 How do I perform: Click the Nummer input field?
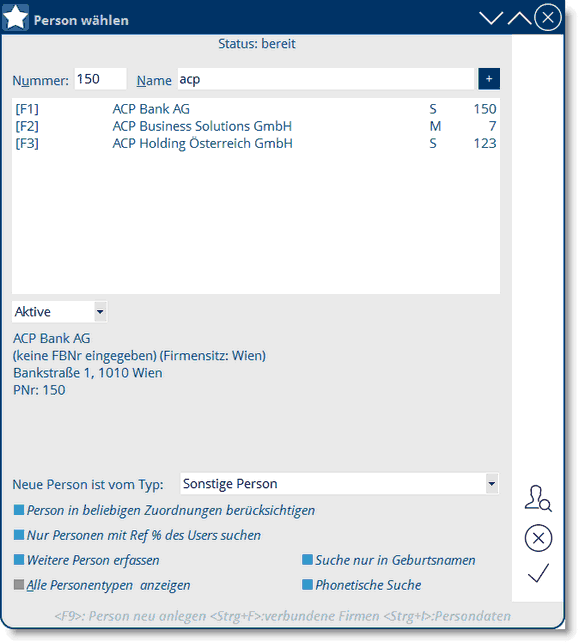[100, 79]
